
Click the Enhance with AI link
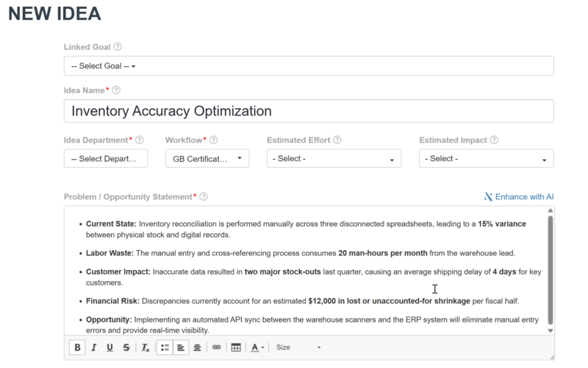pyautogui.click(x=519, y=197)
